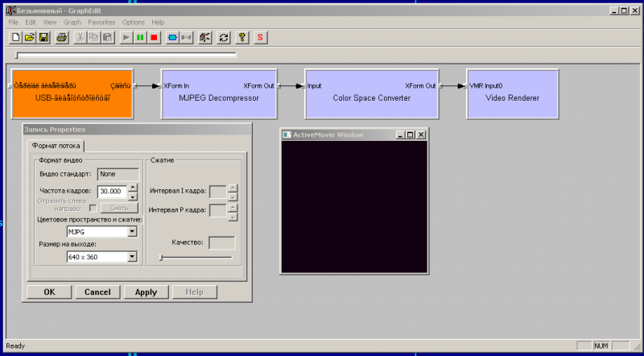Expand the MJPG color space dropdown
This screenshot has width=644, height=356.
[x=132, y=232]
